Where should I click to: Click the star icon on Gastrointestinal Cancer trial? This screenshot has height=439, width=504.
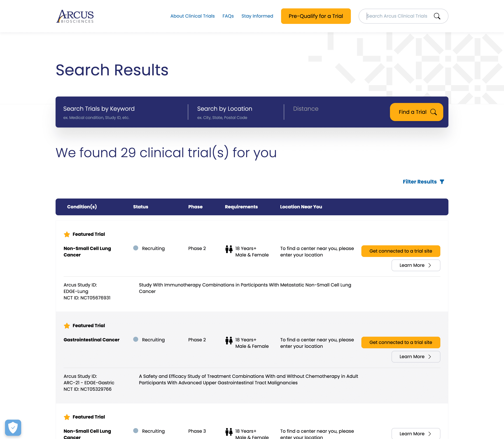click(x=66, y=326)
